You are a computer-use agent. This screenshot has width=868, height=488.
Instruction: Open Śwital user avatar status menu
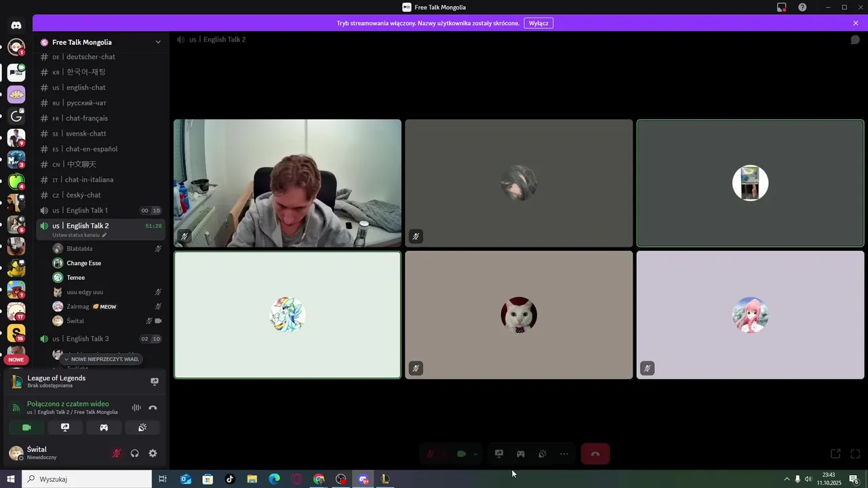tap(16, 453)
